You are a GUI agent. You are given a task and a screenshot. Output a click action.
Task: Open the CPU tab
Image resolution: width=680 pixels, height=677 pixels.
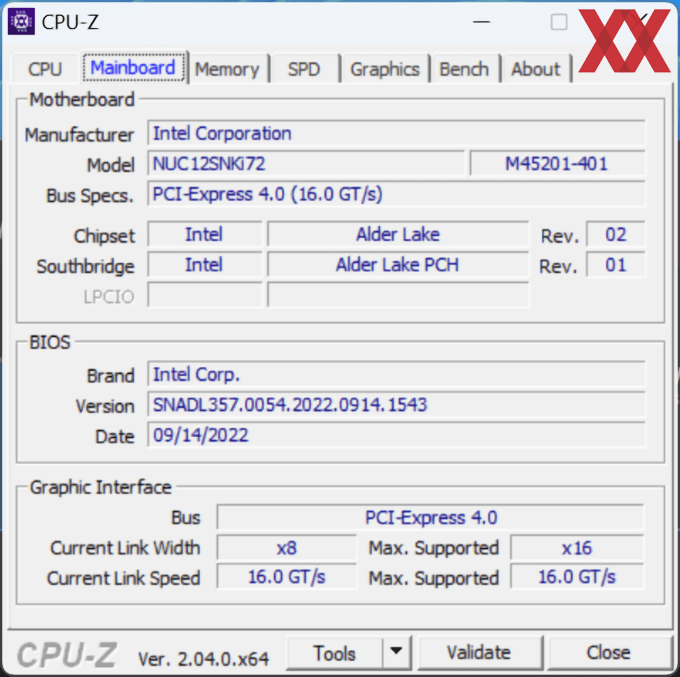[45, 69]
